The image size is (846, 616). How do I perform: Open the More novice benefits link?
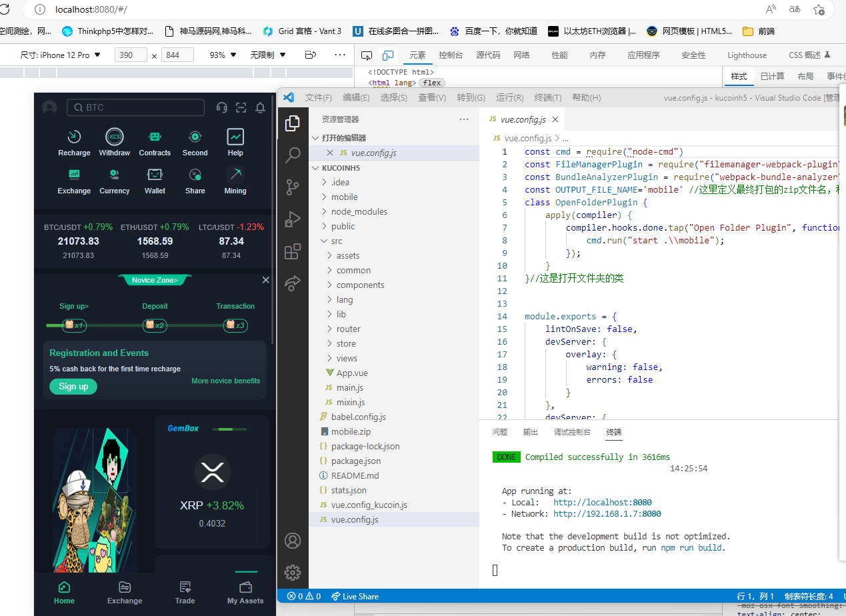point(225,381)
